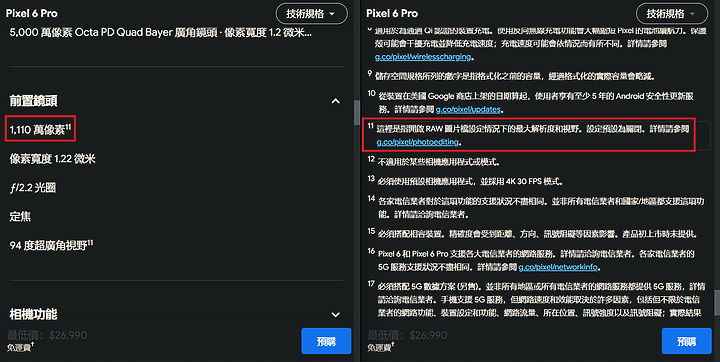
Task: Click the 最低價 $26,990 text in left panel
Action: 47,335
